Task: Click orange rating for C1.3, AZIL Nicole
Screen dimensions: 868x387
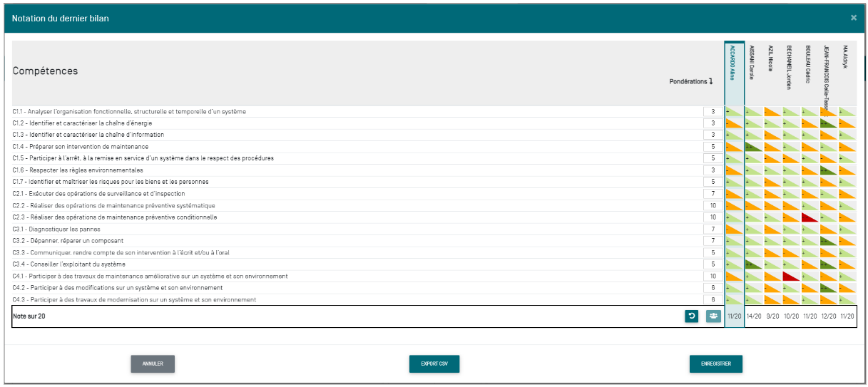Action: tap(772, 135)
